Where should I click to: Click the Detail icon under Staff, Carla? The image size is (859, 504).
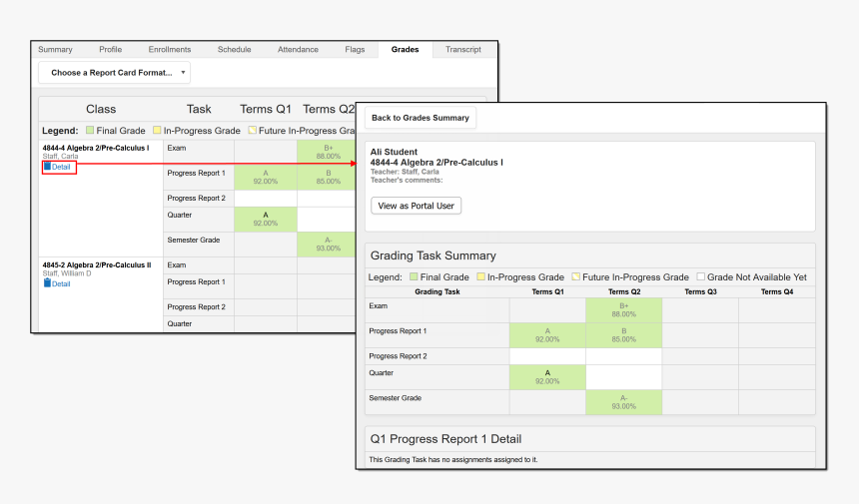tap(47, 167)
